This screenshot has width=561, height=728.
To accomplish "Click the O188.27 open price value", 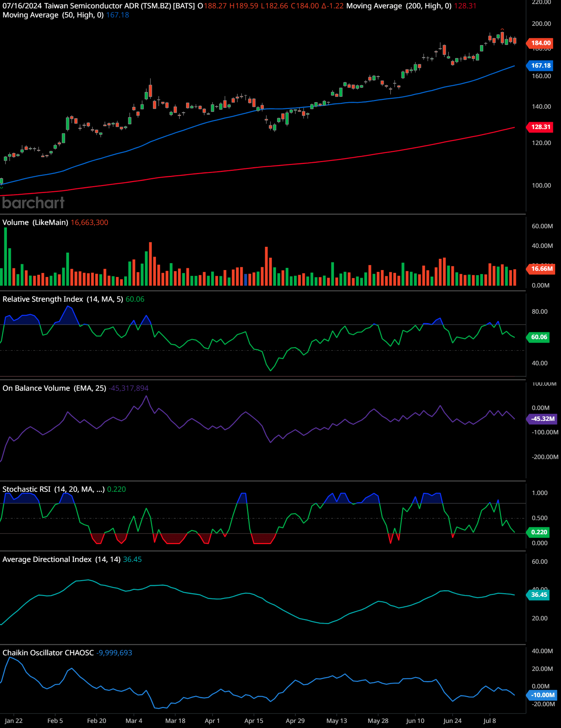I will tap(212, 6).
